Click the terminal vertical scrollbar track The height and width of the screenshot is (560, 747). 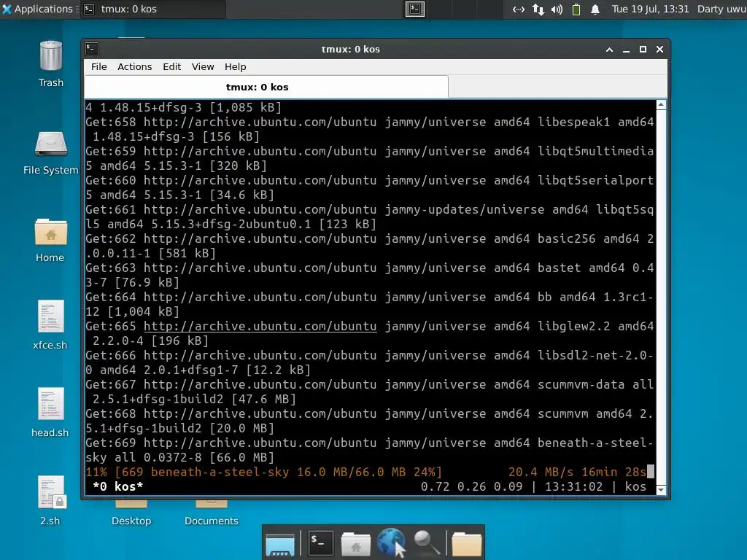tap(661, 297)
